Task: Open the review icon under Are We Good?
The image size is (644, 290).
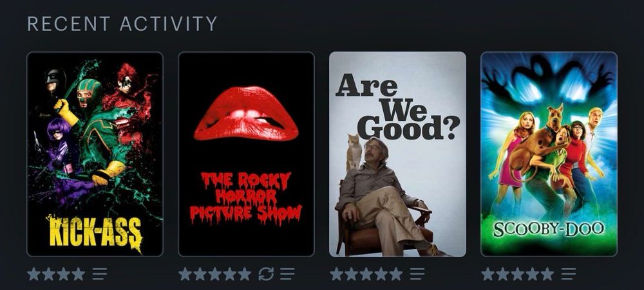Action: click(417, 273)
